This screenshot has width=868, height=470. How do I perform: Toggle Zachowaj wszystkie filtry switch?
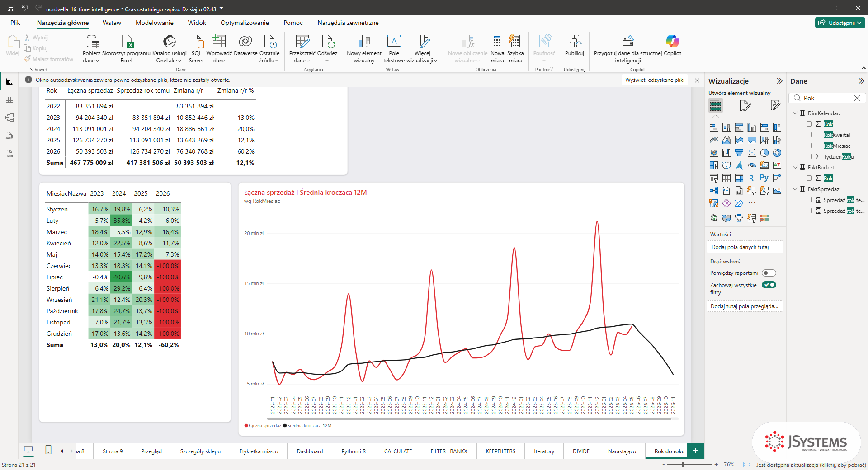point(769,285)
